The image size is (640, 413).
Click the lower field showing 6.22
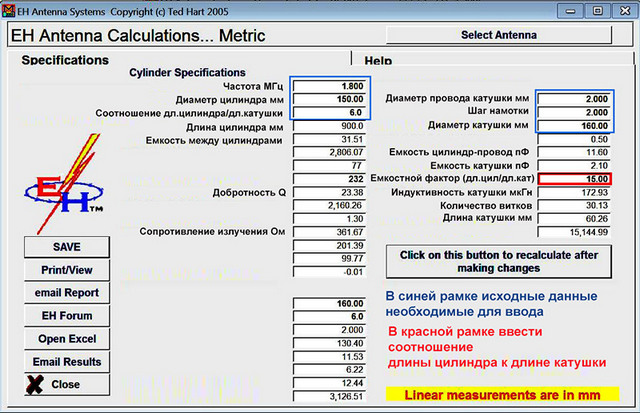pyautogui.click(x=329, y=370)
